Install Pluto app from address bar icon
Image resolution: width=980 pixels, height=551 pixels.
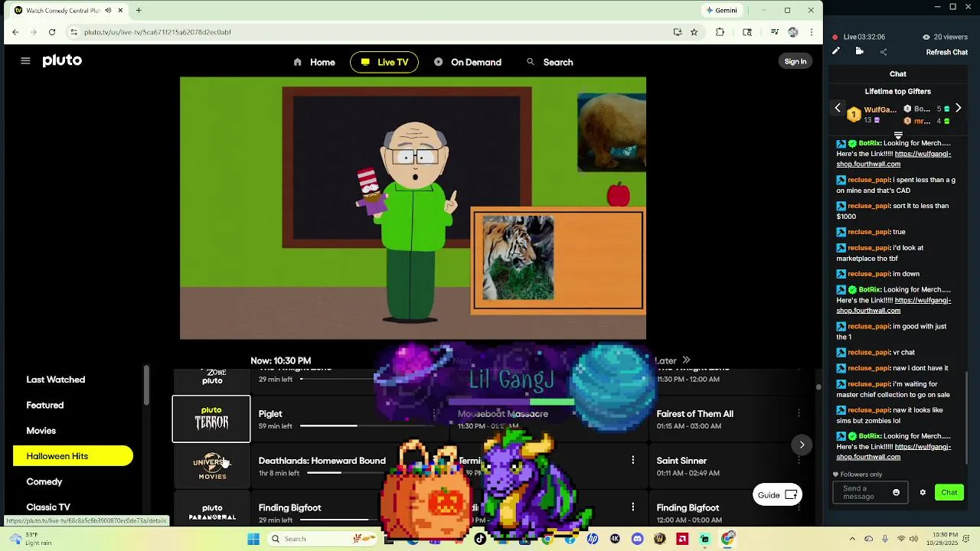point(678,32)
